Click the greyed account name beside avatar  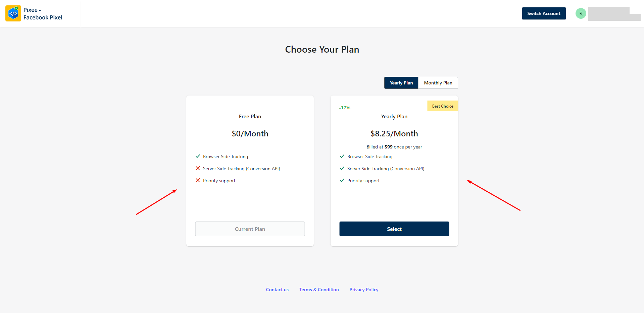pyautogui.click(x=614, y=14)
